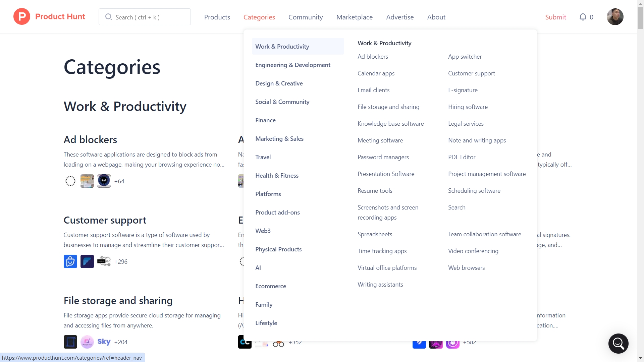Open the user profile avatar
The height and width of the screenshot is (362, 644).
coord(615,17)
